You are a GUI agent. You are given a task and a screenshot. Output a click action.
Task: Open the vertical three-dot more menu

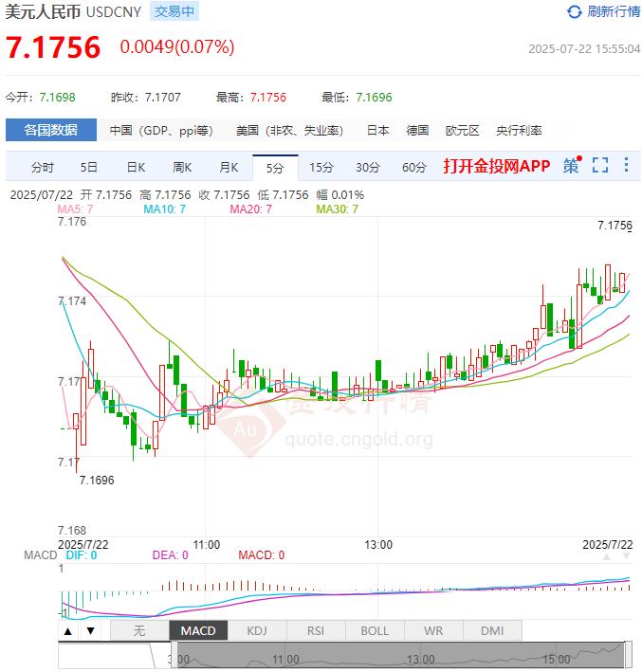click(626, 165)
